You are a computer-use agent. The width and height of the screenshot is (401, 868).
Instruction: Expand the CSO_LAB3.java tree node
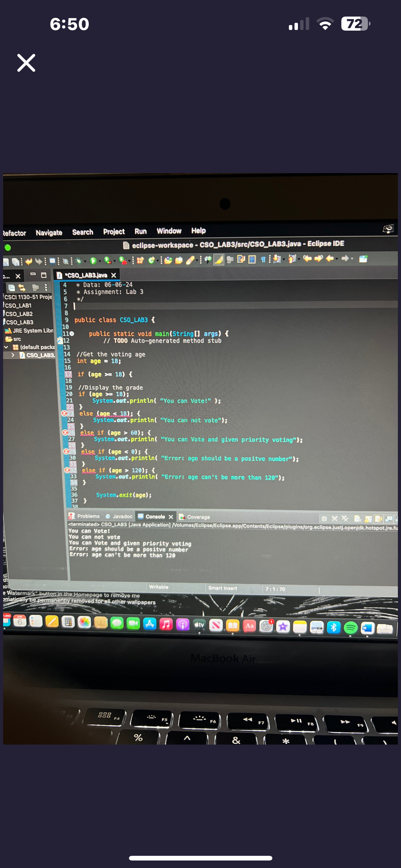click(x=13, y=355)
